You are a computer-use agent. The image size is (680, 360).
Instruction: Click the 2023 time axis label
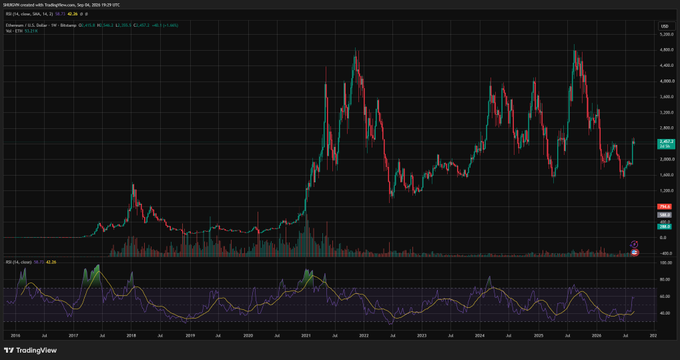pyautogui.click(x=422, y=335)
